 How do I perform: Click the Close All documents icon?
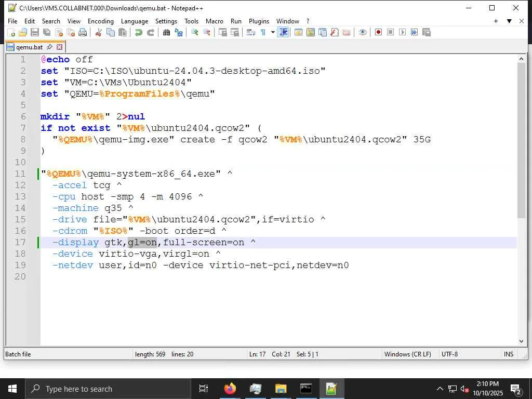tap(71, 32)
